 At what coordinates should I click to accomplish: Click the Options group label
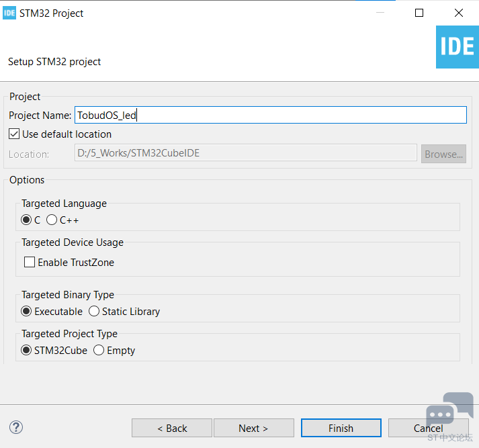click(27, 180)
